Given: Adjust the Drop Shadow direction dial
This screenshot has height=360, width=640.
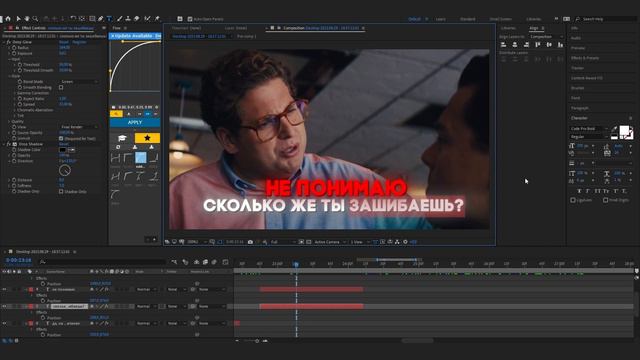Looking at the screenshot, I should pos(65,170).
